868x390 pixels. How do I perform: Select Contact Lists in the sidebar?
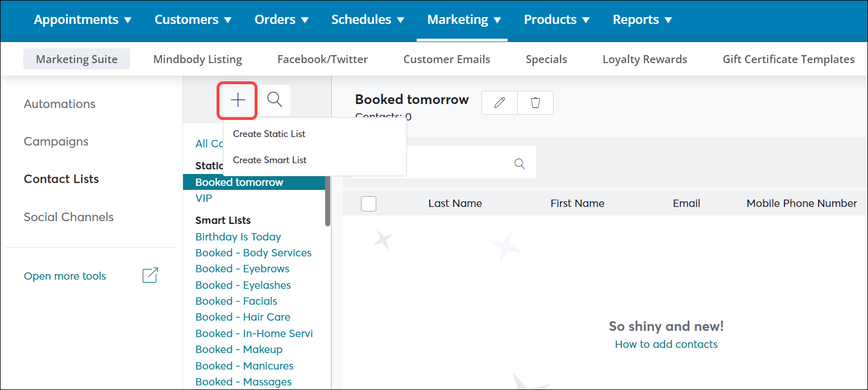[x=61, y=179]
